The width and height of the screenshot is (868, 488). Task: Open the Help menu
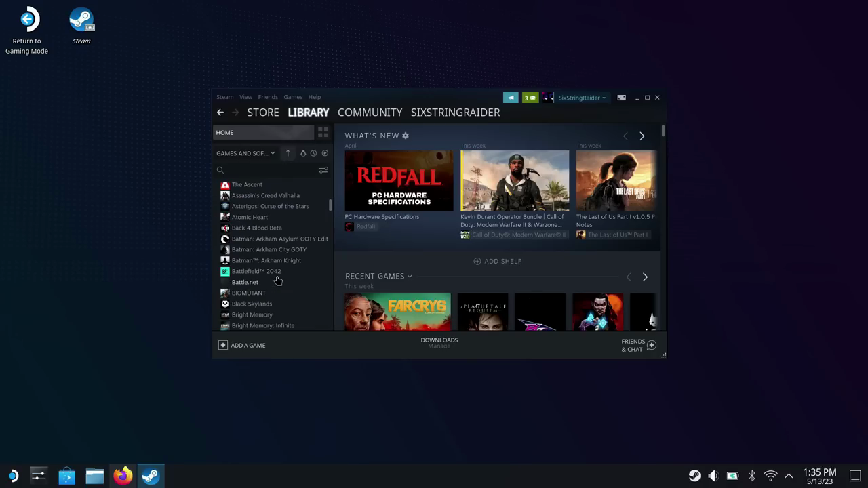pyautogui.click(x=315, y=97)
